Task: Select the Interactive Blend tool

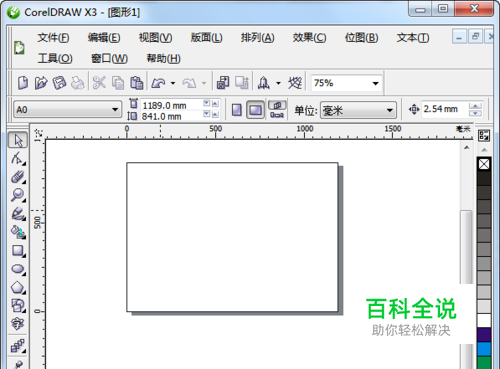Action: (18, 346)
